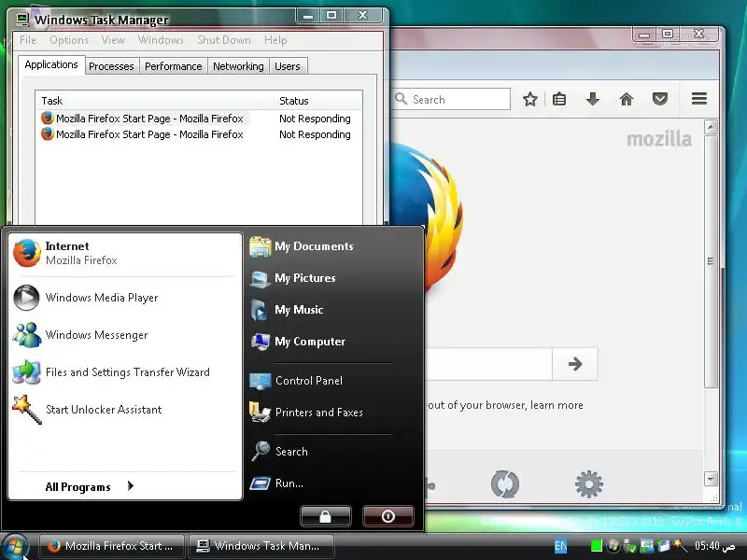Image resolution: width=747 pixels, height=560 pixels.
Task: Open Task Manager File menu
Action: click(28, 40)
